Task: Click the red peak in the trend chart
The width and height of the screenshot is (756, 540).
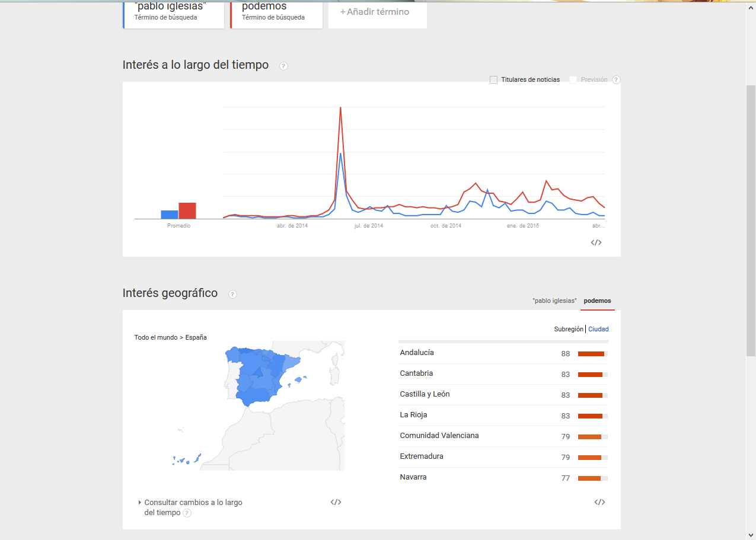Action: click(x=340, y=108)
